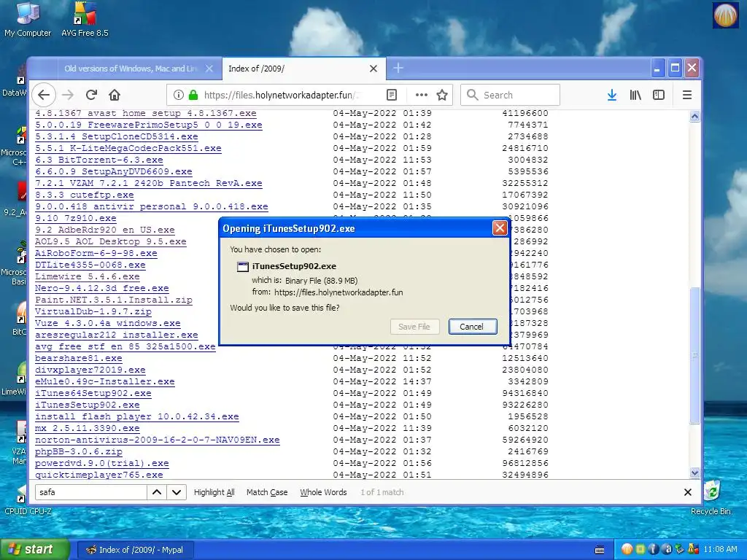Open link powerdvd.9.0(trial).exe
The width and height of the screenshot is (747, 560).
pos(102,463)
